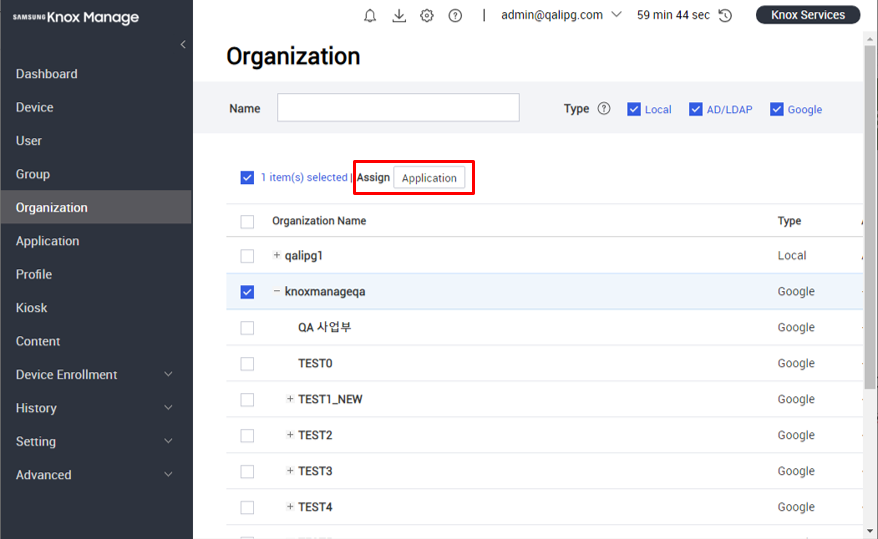Expand the History menu chevron
Screen dimensions: 878x539
tap(168, 407)
